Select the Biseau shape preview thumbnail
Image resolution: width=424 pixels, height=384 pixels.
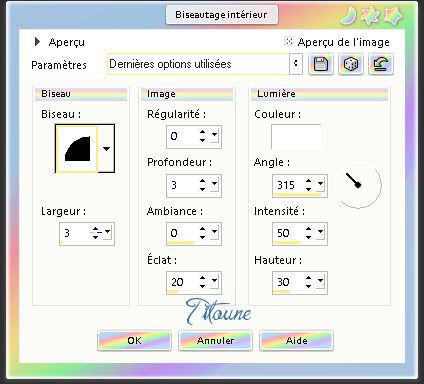point(77,149)
